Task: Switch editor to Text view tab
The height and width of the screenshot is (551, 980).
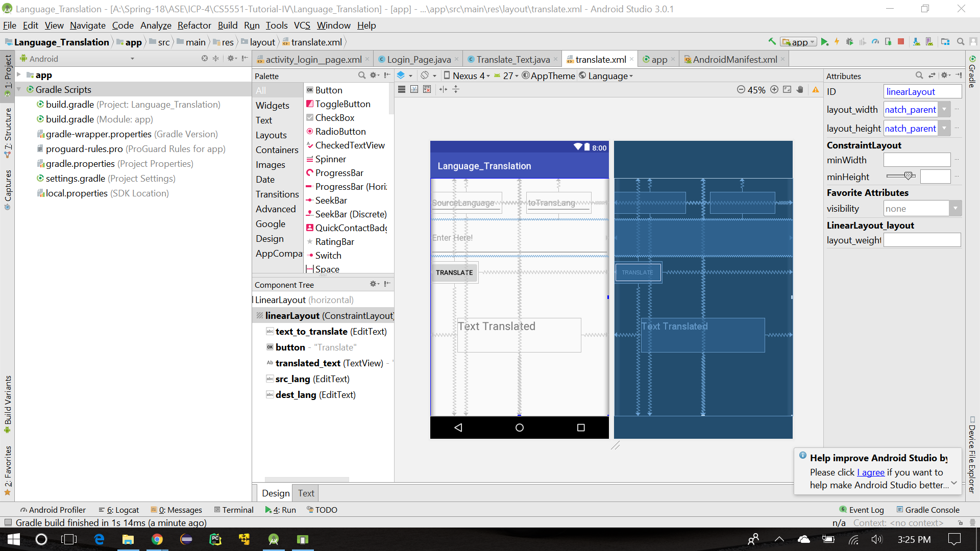Action: tap(306, 493)
